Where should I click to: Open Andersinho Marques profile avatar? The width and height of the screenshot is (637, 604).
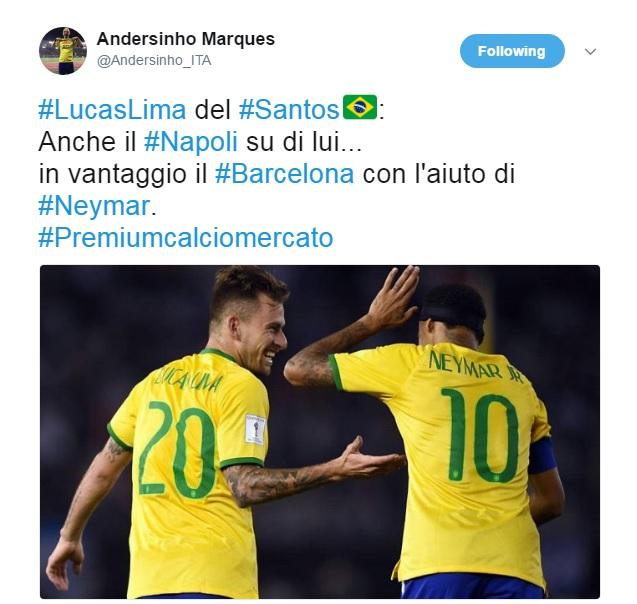pyautogui.click(x=63, y=51)
